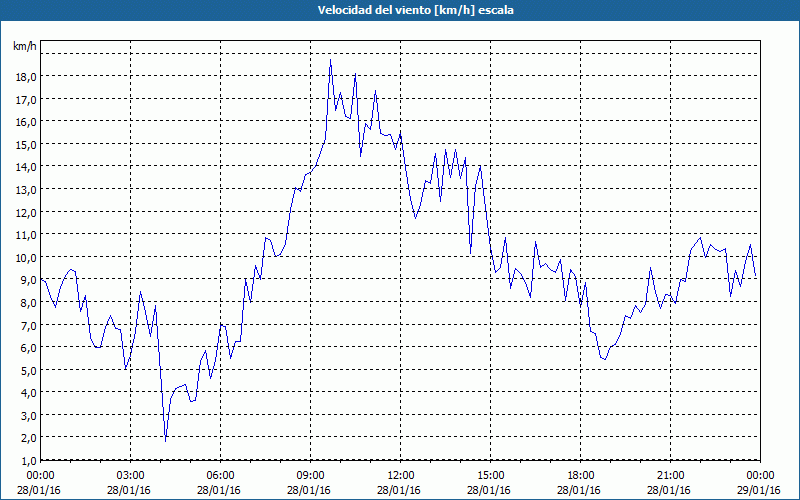Screen dimensions: 800x500
Task: Click the chart title 'Velocidad del viento [km/h] escala'
Action: (x=415, y=10)
